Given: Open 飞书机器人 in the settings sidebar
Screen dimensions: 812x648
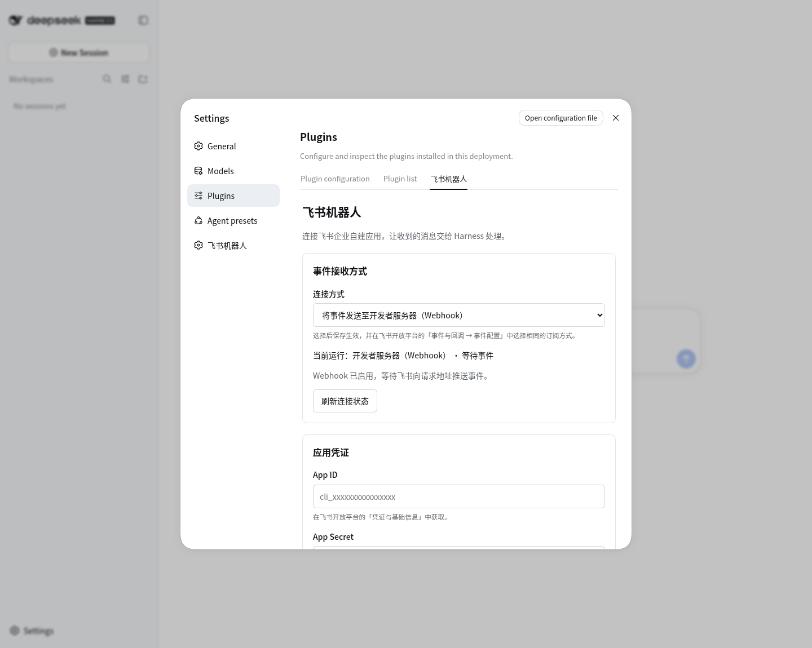Looking at the screenshot, I should click(x=233, y=245).
